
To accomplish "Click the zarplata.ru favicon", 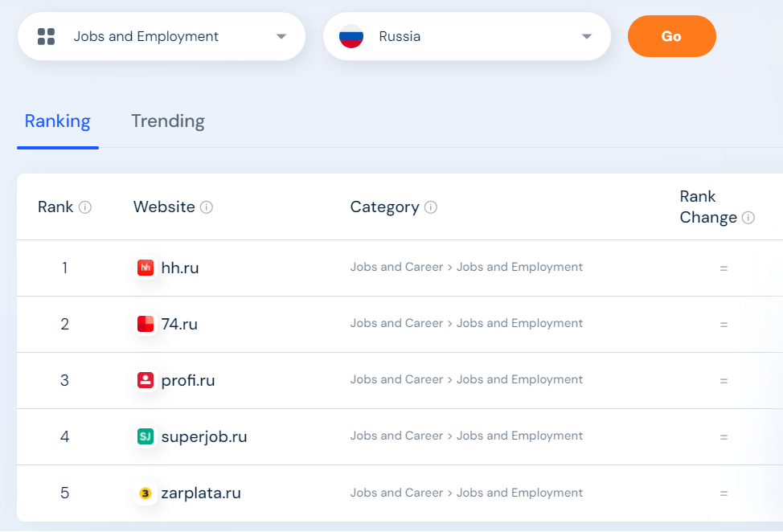I will (x=146, y=493).
